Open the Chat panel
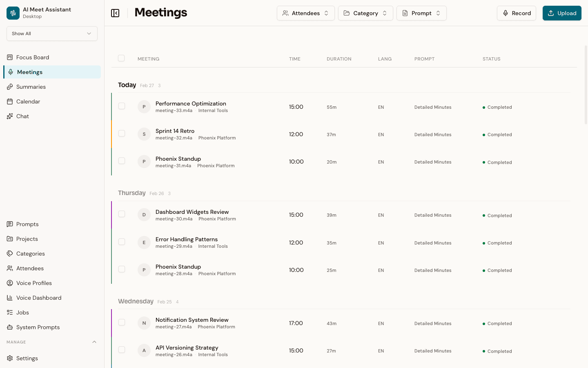 (22, 116)
